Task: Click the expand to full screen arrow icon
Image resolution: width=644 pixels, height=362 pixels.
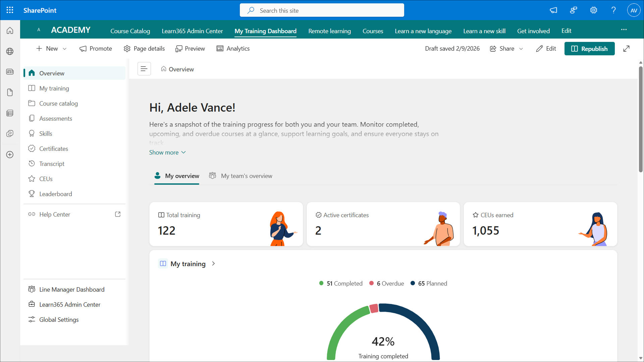Action: coord(626,49)
